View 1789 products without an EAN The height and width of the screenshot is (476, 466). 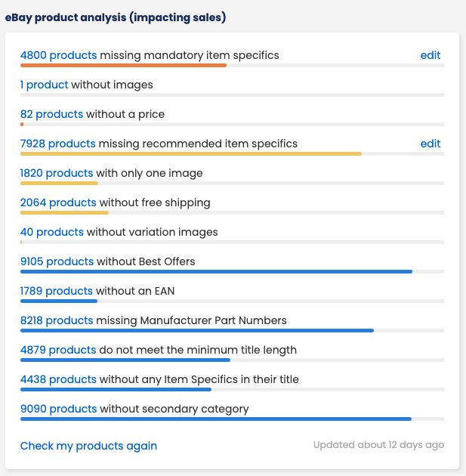point(57,291)
